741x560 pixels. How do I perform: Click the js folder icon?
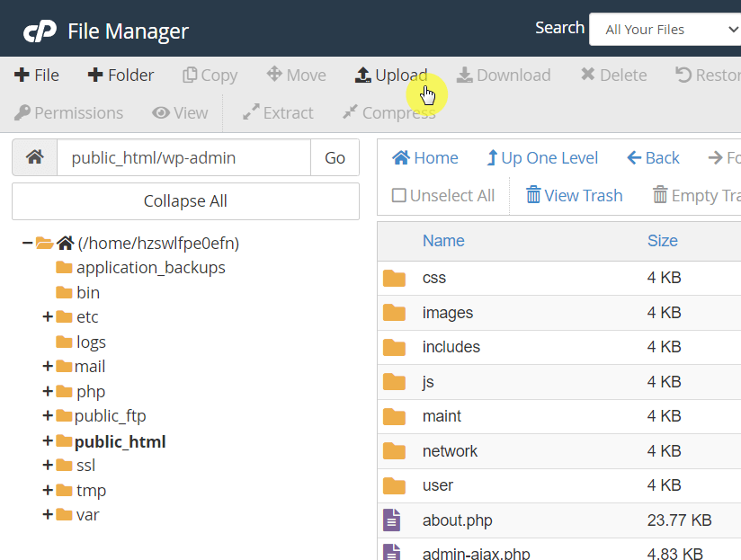pos(394,382)
